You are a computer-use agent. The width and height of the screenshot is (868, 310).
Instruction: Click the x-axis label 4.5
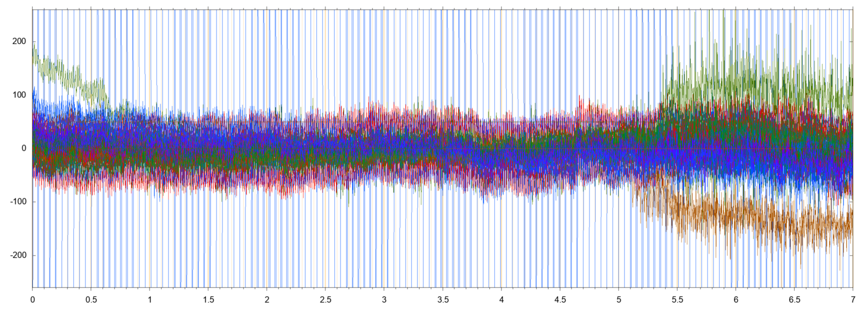point(560,299)
